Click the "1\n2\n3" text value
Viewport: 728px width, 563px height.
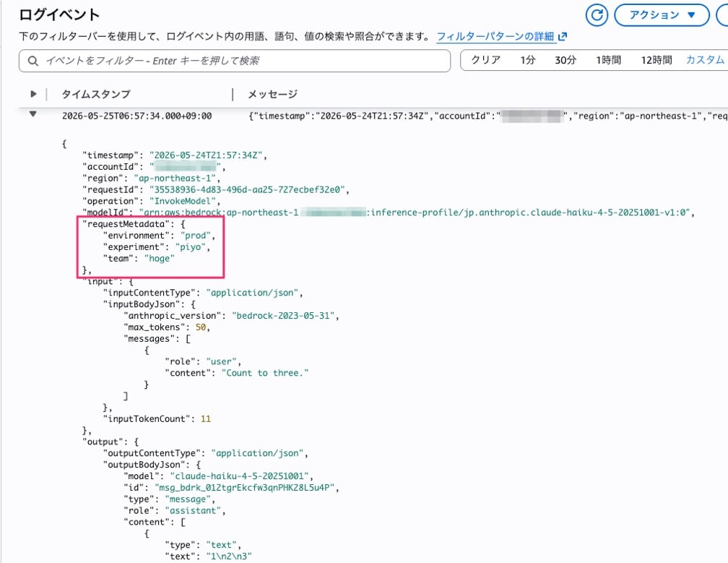[229, 556]
